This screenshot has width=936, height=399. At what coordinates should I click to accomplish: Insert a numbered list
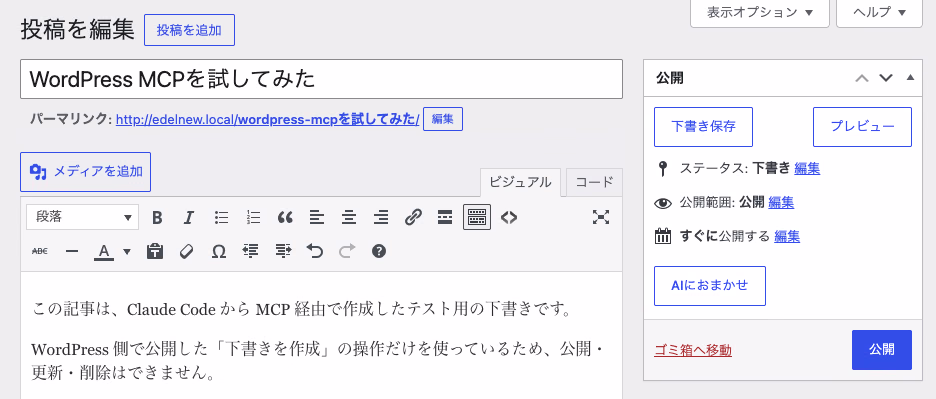pos(253,217)
